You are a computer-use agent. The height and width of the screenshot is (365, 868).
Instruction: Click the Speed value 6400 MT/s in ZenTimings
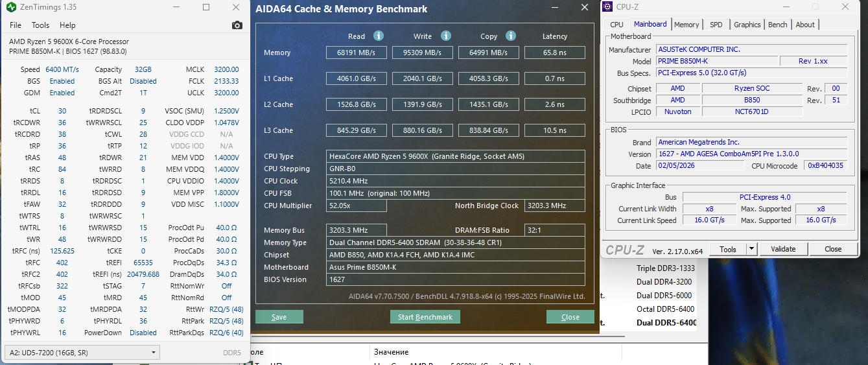(x=62, y=69)
